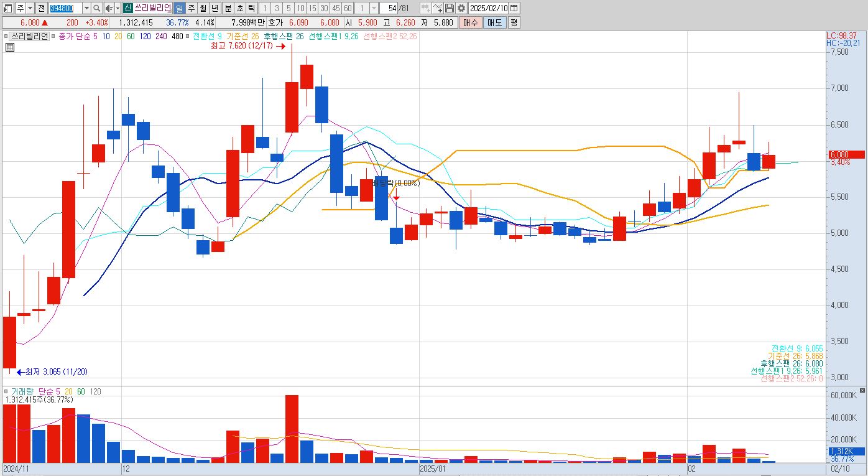Screen dimensions: 868x476
Task: Click the 거래량 volume indicator label
Action: (22, 392)
